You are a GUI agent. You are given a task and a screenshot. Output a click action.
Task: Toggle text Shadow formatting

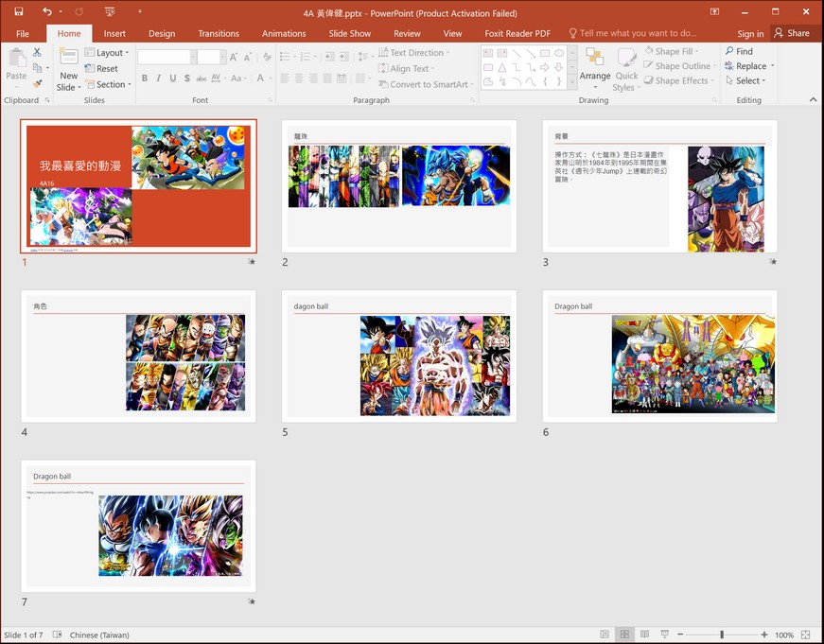click(x=187, y=78)
